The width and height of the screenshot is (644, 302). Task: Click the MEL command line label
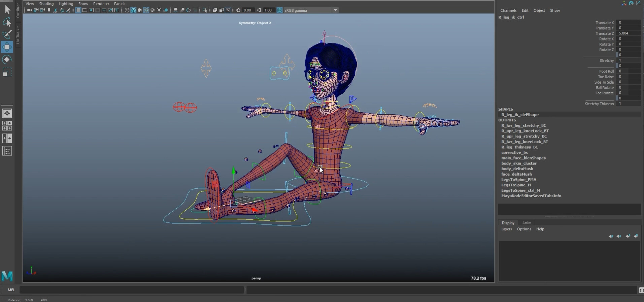11,290
